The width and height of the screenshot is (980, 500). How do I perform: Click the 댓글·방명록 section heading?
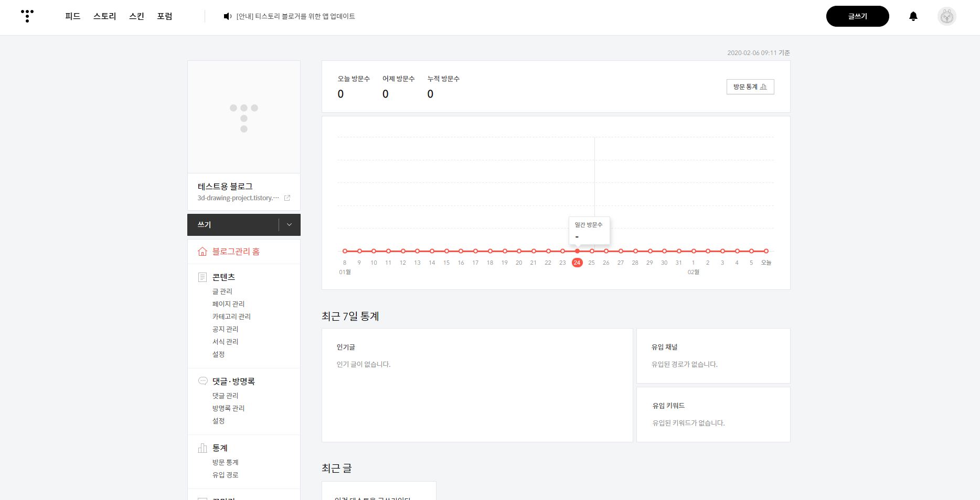233,382
